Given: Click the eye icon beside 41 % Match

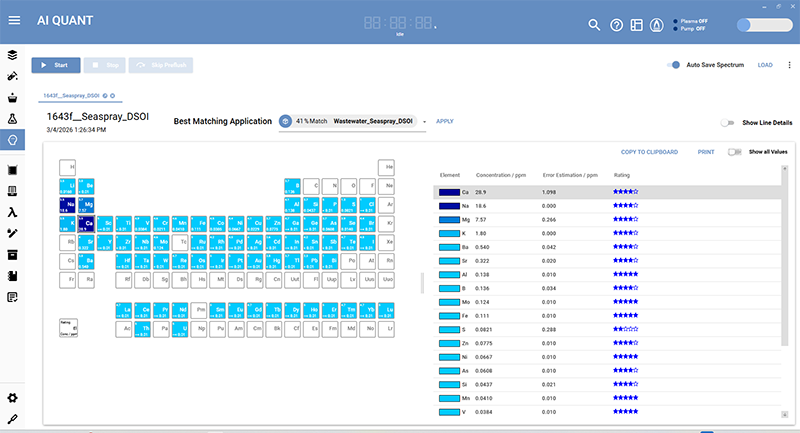Looking at the screenshot, I should pos(286,121).
